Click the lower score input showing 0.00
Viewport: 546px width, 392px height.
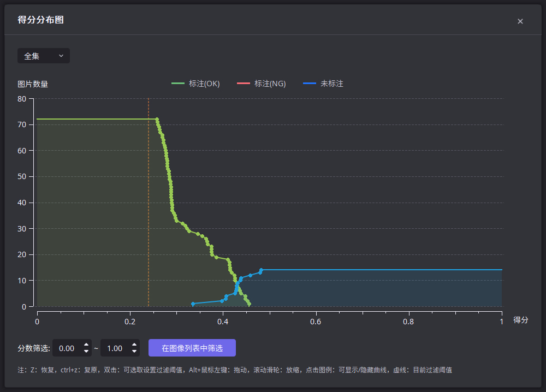point(67,348)
